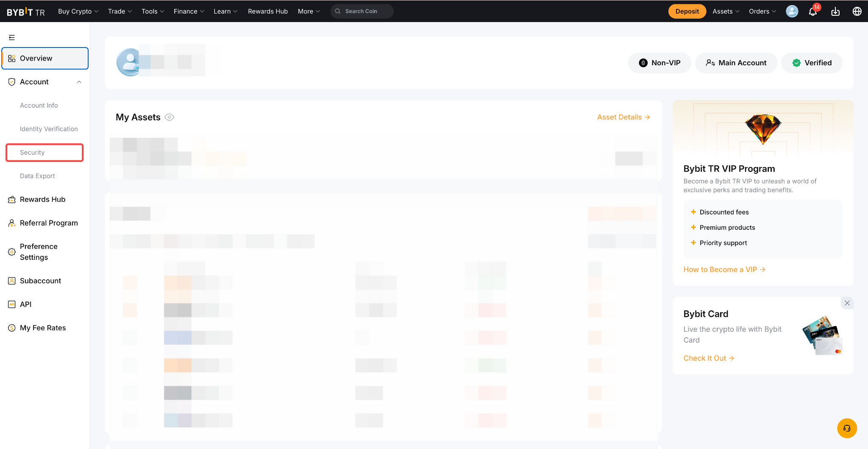The image size is (868, 449).
Task: Open the Rewards Hub top menu item
Action: pyautogui.click(x=267, y=11)
